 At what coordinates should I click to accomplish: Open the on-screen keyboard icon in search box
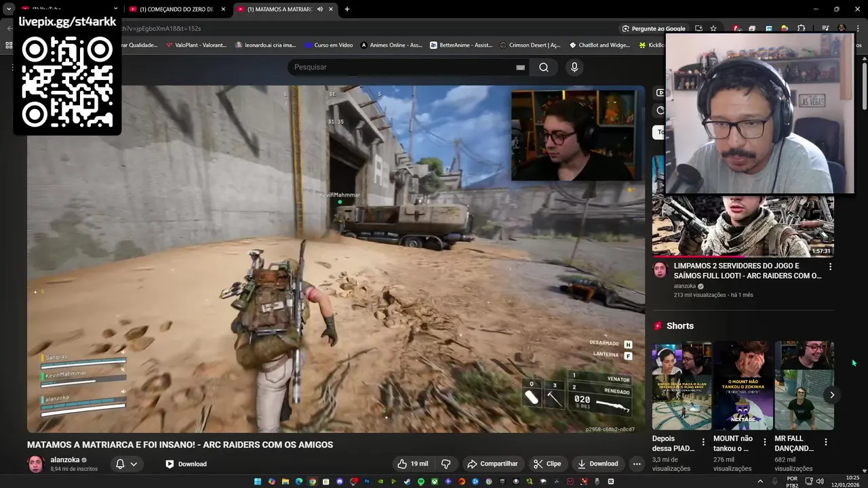(520, 67)
